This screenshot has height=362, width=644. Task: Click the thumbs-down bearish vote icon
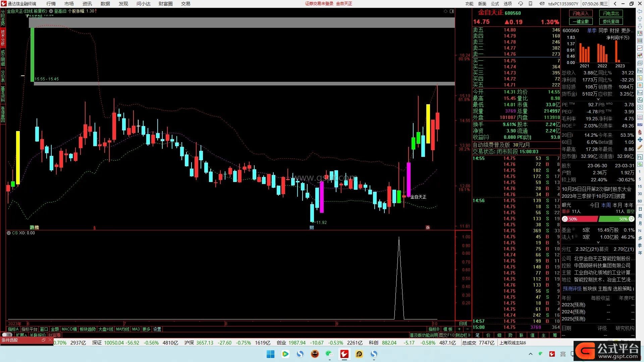[632, 219]
